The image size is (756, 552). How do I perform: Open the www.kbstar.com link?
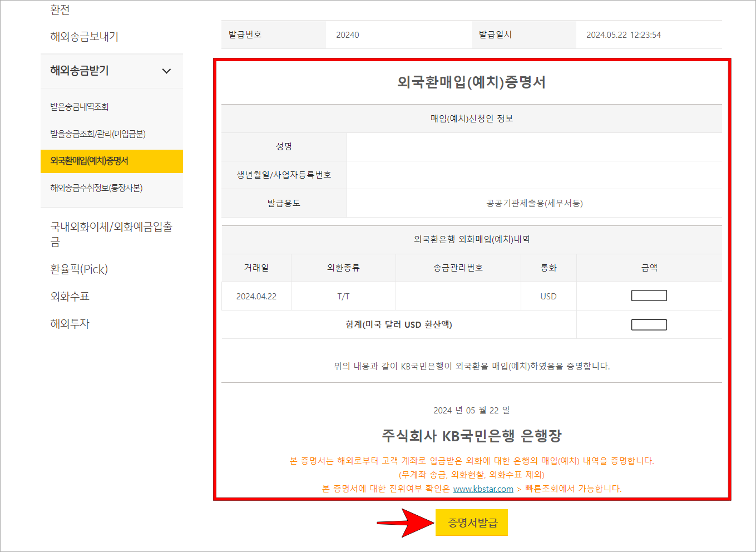coord(483,489)
